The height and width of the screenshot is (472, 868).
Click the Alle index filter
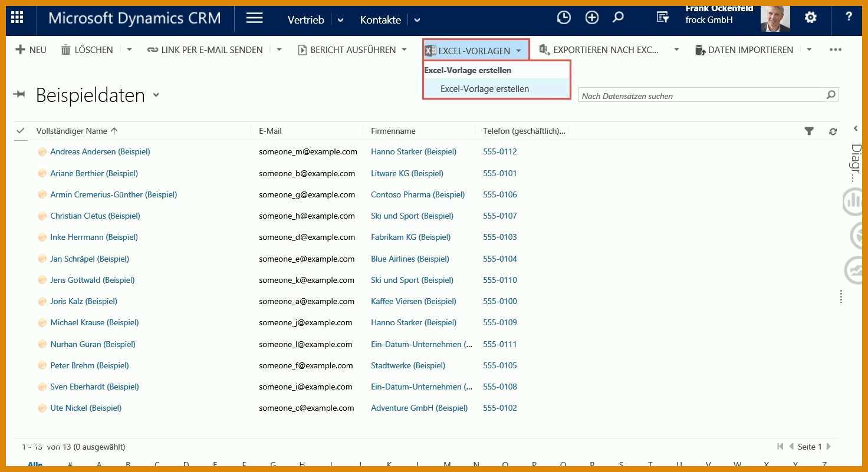(35, 464)
